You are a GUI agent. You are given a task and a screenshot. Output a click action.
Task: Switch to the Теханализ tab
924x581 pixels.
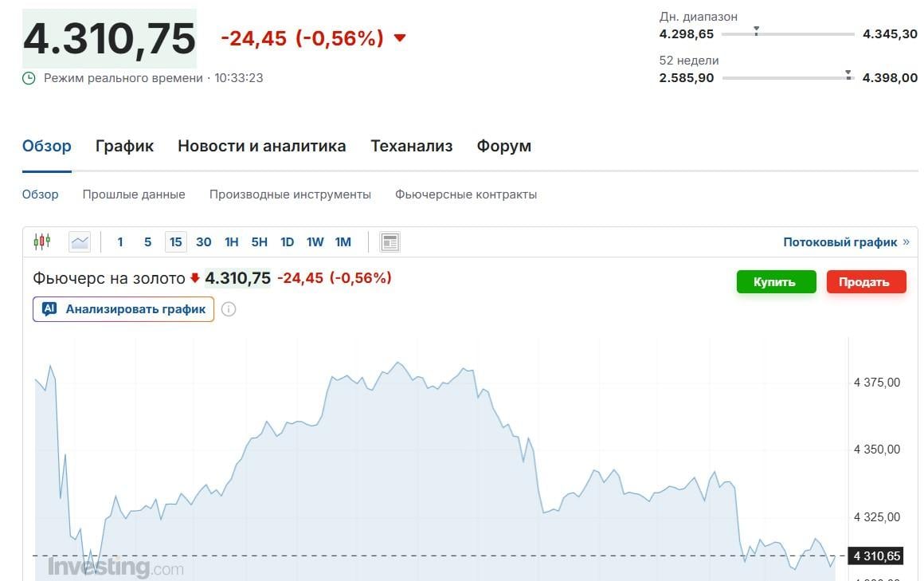[412, 146]
